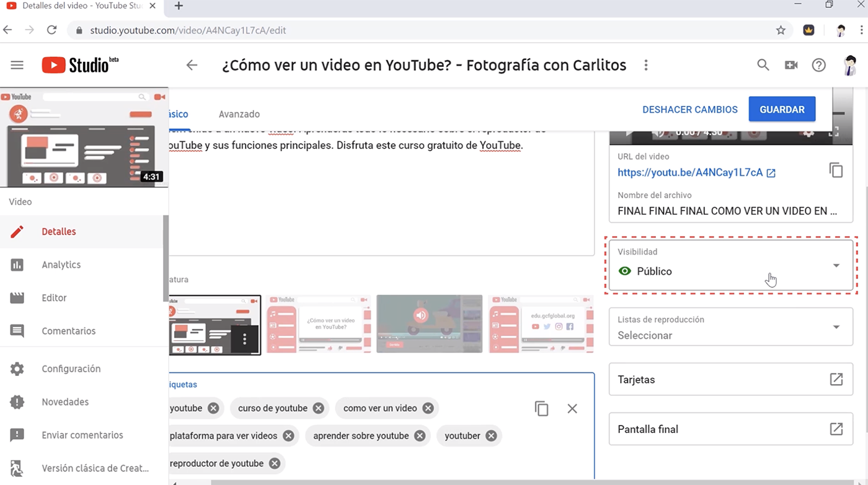
Task: Go back using the arrow beside video title
Action: click(192, 65)
